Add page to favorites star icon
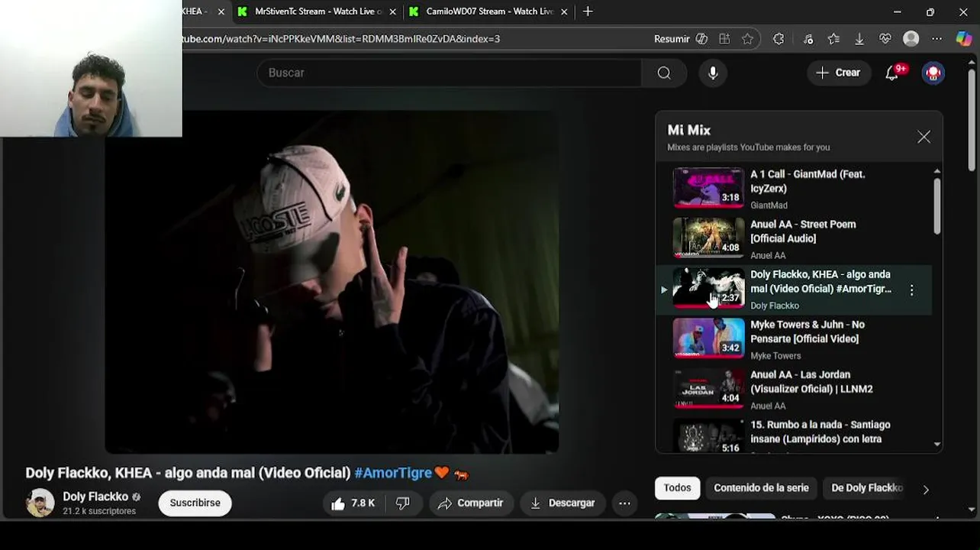 pos(747,39)
